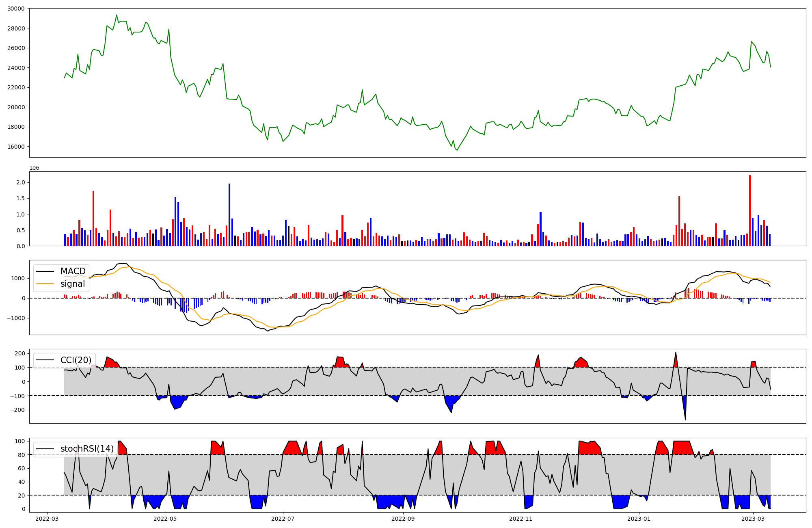Click the 80 stochRSI axis label
The image size is (812, 528).
[x=22, y=455]
